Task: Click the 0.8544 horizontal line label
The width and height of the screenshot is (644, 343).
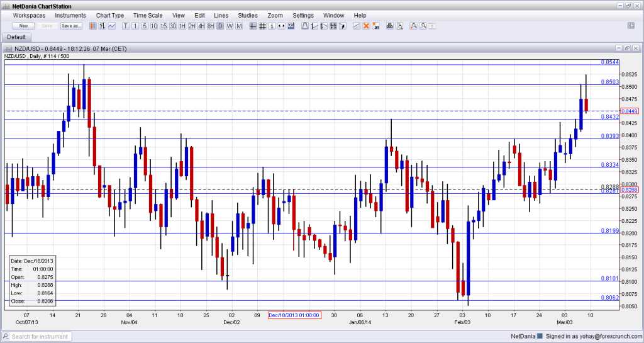Action: [x=610, y=62]
